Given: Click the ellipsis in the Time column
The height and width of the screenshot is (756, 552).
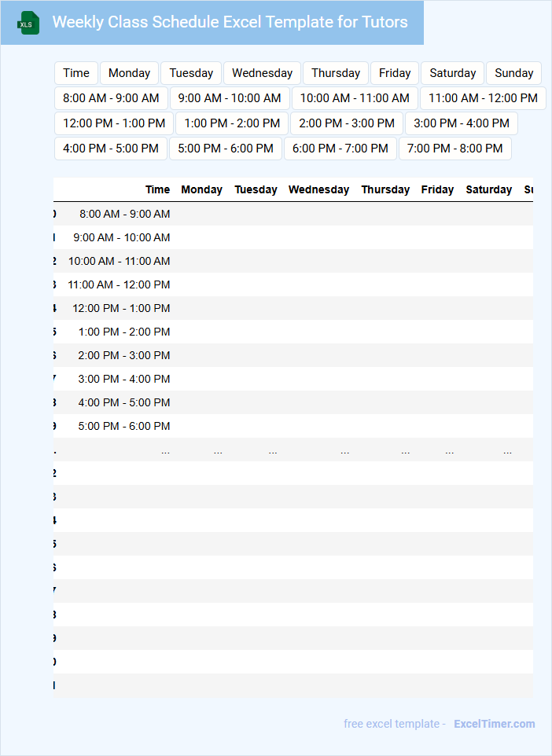Looking at the screenshot, I should click(x=165, y=452).
